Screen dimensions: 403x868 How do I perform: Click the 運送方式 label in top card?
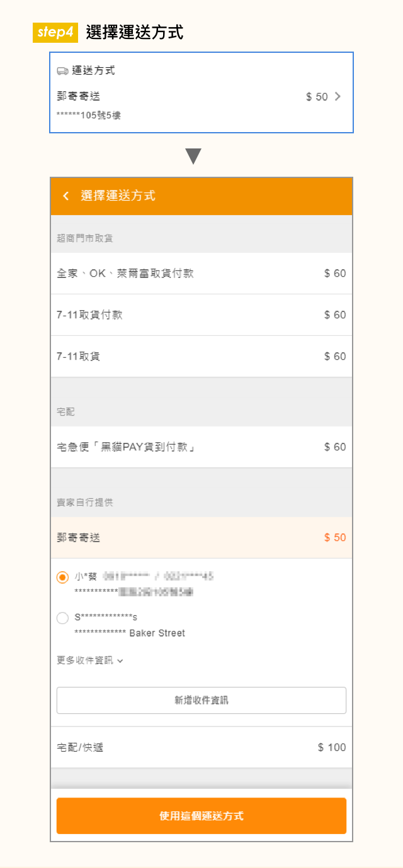[93, 71]
